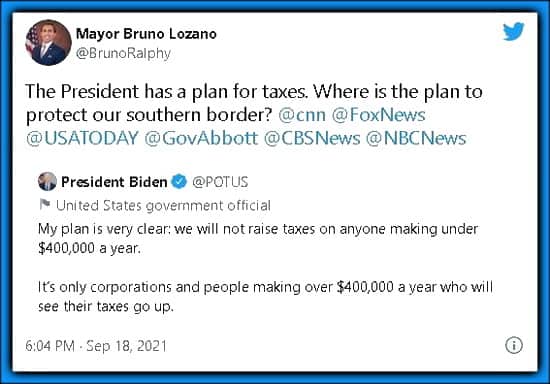Click the Twitter bird logo
The height and width of the screenshot is (384, 550).
point(514,32)
